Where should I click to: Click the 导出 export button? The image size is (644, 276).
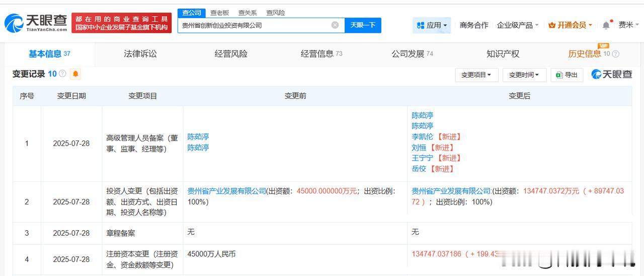[567, 75]
